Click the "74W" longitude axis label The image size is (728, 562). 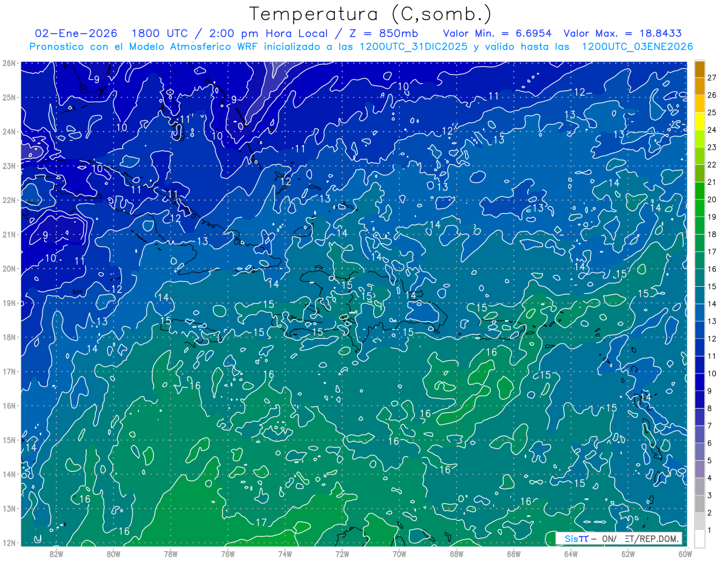click(285, 553)
